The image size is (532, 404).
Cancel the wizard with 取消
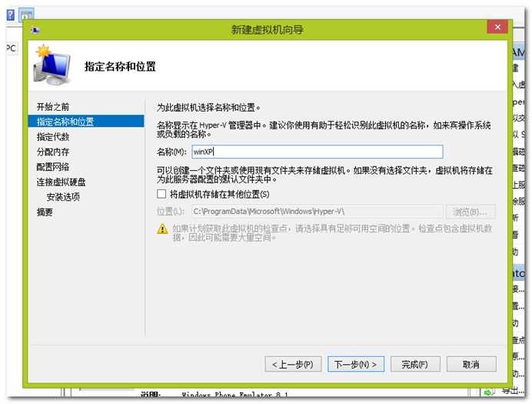pyautogui.click(x=471, y=364)
